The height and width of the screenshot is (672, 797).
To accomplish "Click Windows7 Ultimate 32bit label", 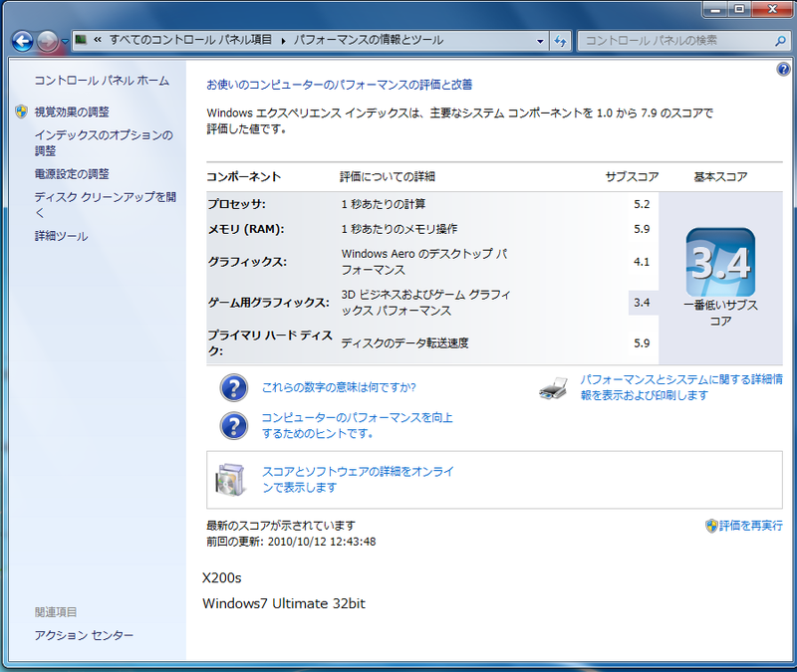I will [284, 603].
